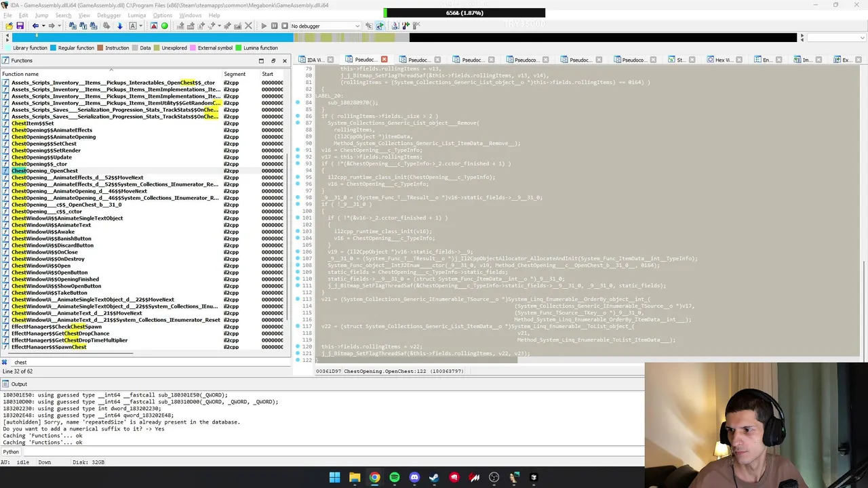Open the Windows Start menu
868x488 pixels.
pyautogui.click(x=334, y=477)
